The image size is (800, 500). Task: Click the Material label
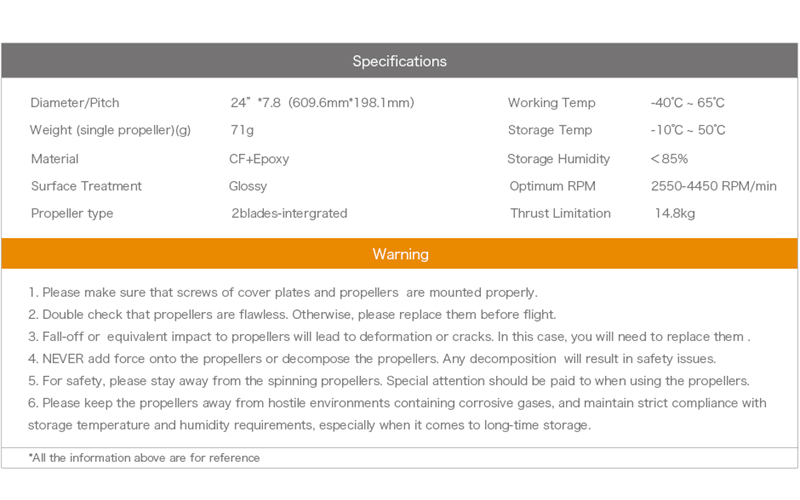[55, 159]
